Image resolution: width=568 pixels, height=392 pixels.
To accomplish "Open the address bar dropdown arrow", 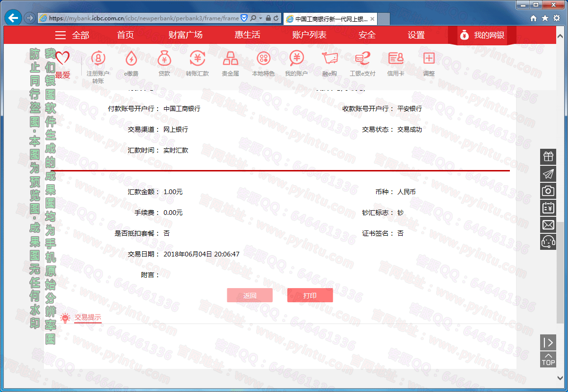I will click(x=260, y=18).
